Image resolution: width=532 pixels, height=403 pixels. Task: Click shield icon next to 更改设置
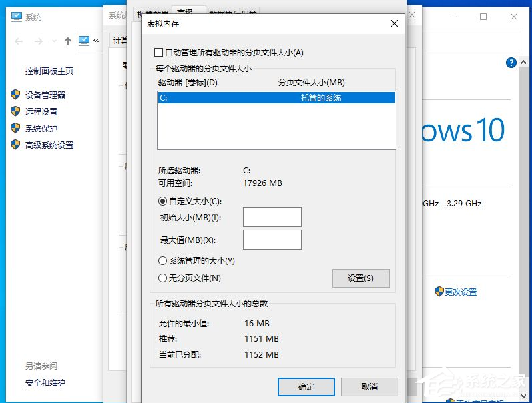439,292
